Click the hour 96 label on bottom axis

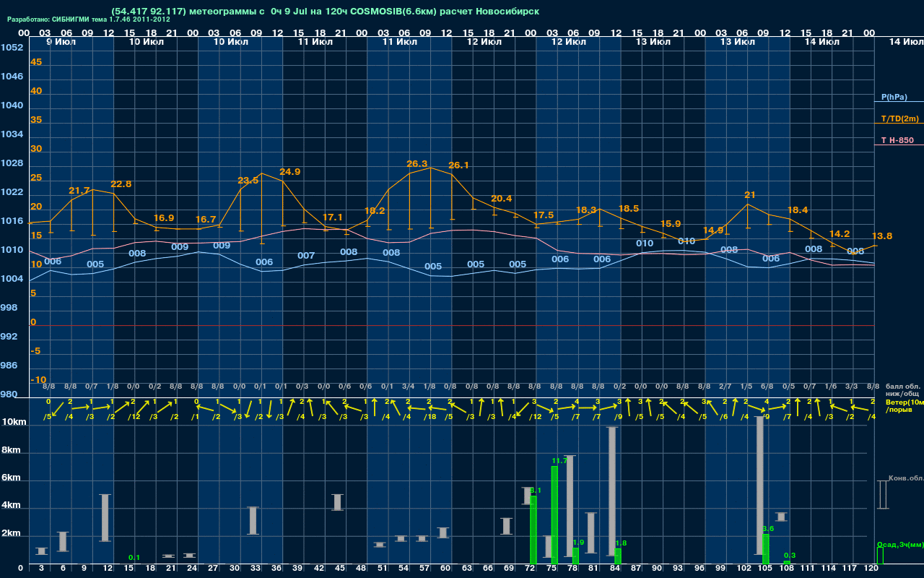point(699,569)
